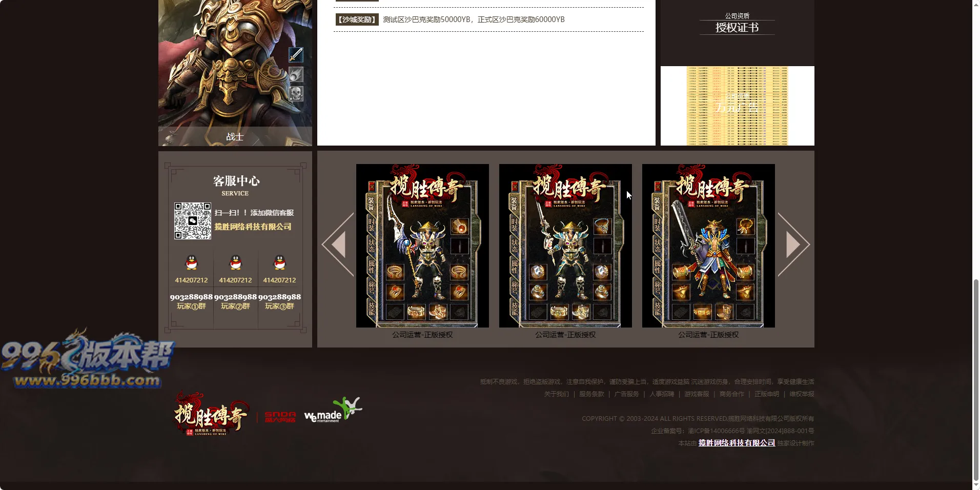Click the WeChat customer service QR code

192,221
